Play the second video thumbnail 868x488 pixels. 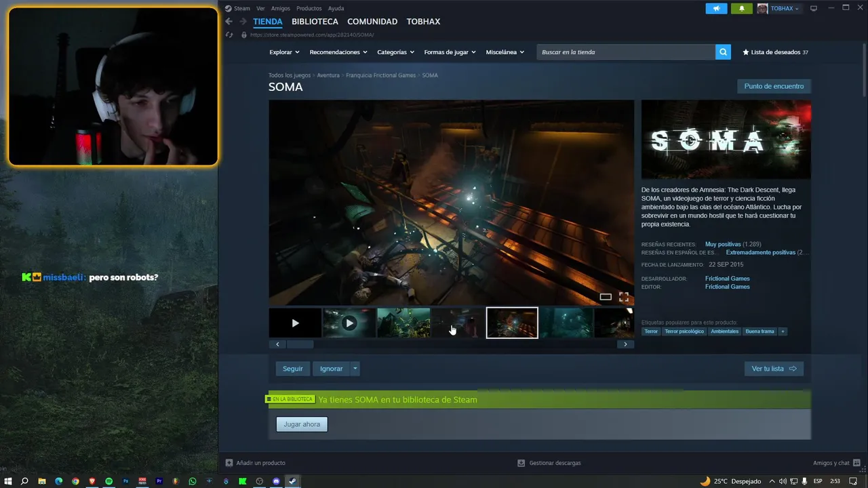pos(349,323)
